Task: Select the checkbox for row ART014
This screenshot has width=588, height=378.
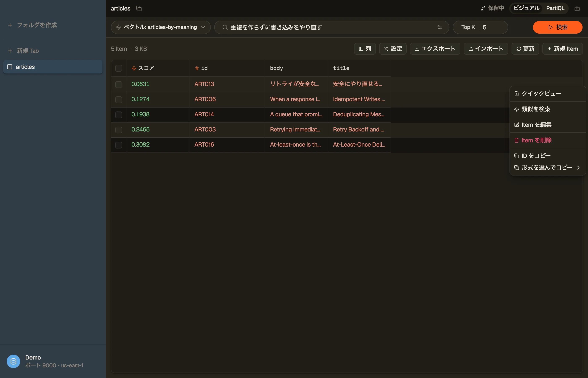Action: [x=118, y=115]
